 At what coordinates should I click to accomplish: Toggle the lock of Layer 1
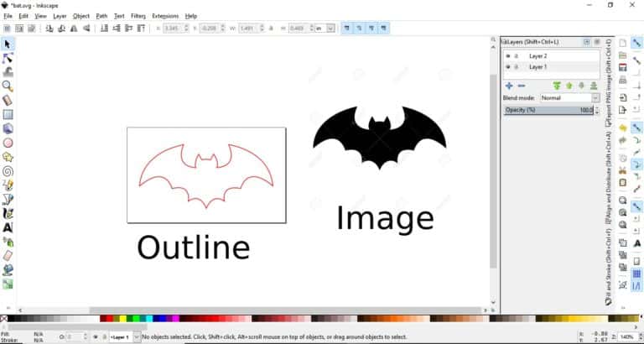click(517, 67)
